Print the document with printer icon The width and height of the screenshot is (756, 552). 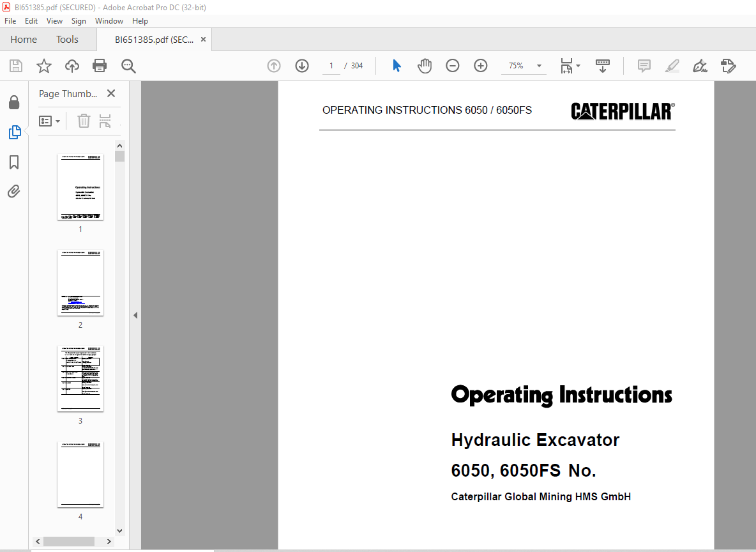(100, 66)
